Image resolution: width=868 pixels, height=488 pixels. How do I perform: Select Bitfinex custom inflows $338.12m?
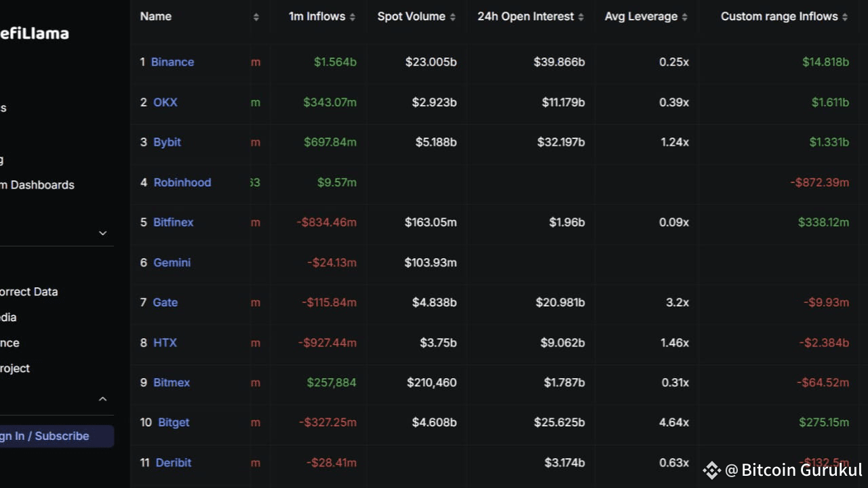[x=823, y=222]
